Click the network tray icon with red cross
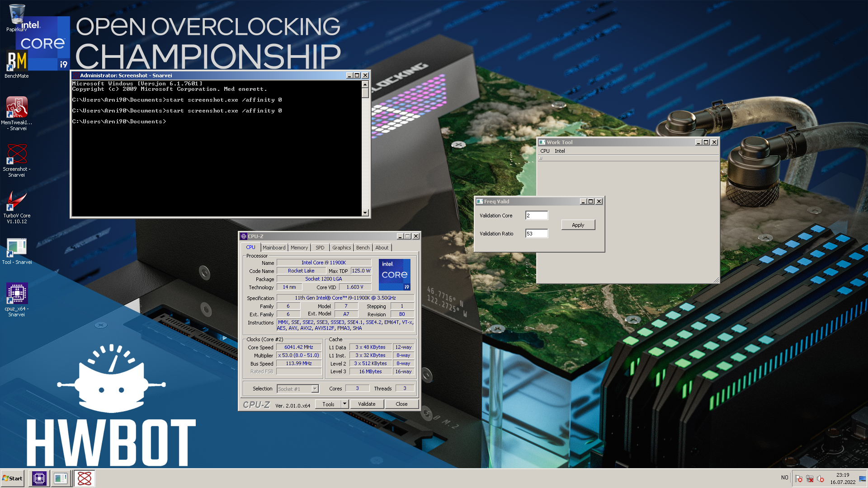 [x=810, y=479]
